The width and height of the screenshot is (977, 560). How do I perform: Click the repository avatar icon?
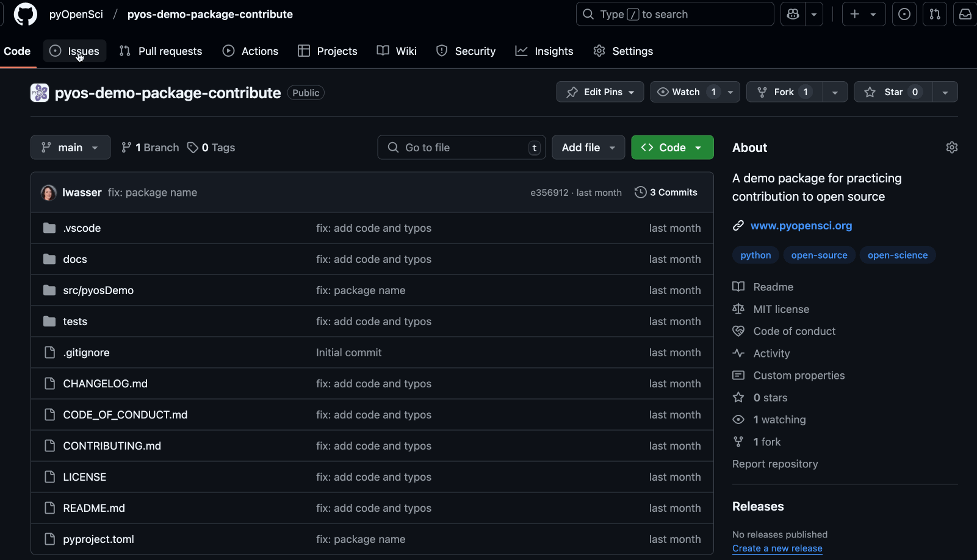click(x=40, y=93)
